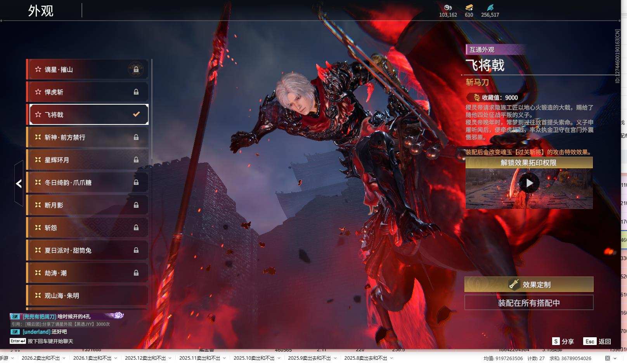
Task: Open the 2026.2卖出和不出 sheet tab
Action: pyautogui.click(x=41, y=358)
